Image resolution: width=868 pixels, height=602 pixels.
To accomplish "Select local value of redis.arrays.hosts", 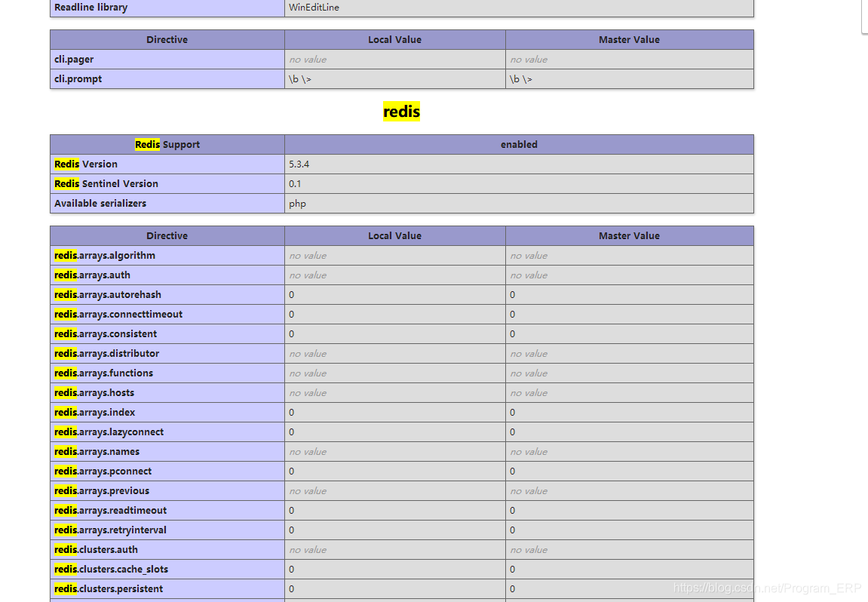I will tap(308, 392).
